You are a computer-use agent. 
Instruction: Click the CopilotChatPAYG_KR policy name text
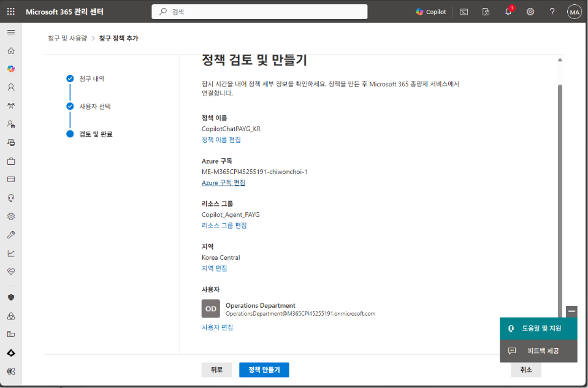[x=231, y=129]
